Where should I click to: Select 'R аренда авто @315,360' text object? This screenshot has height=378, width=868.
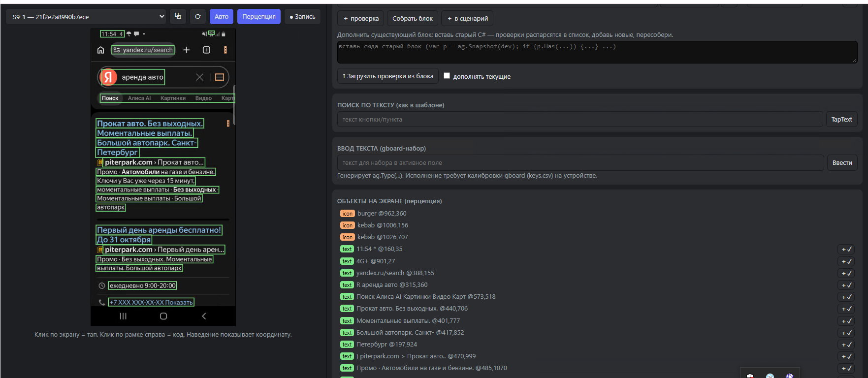pyautogui.click(x=384, y=285)
